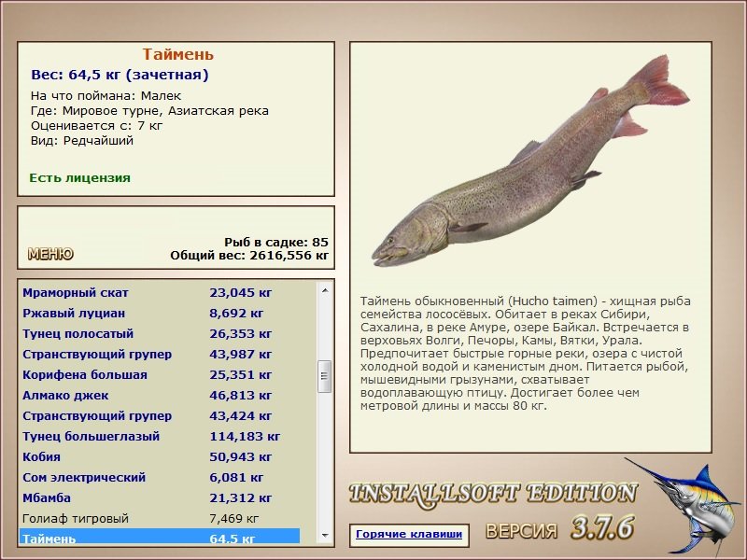Click the Общий вес: 2616,556 кг text
This screenshot has width=747, height=560.
(x=249, y=255)
